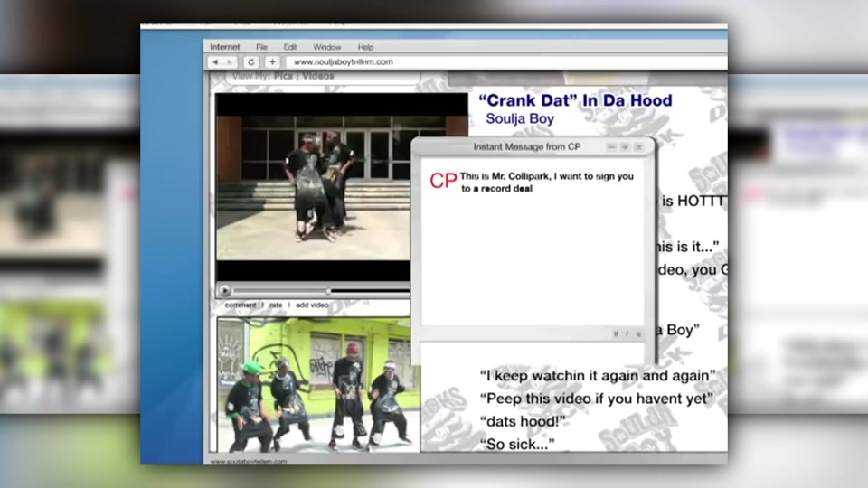Open the Internet menu

pyautogui.click(x=225, y=47)
